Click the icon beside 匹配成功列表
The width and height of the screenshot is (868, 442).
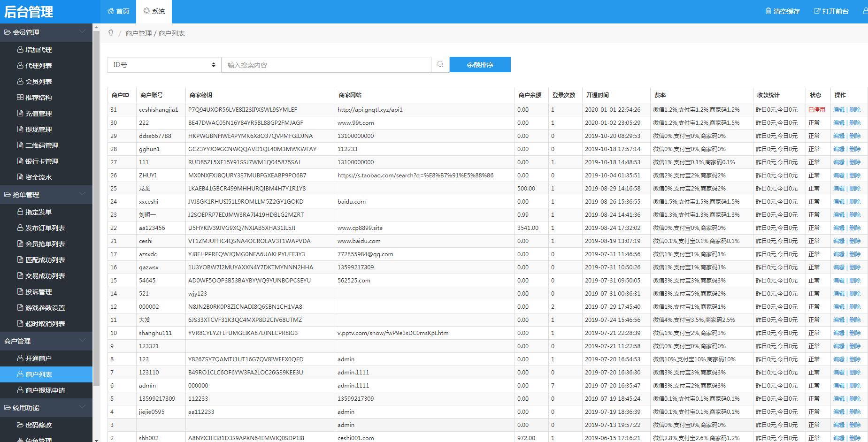[x=20, y=259]
